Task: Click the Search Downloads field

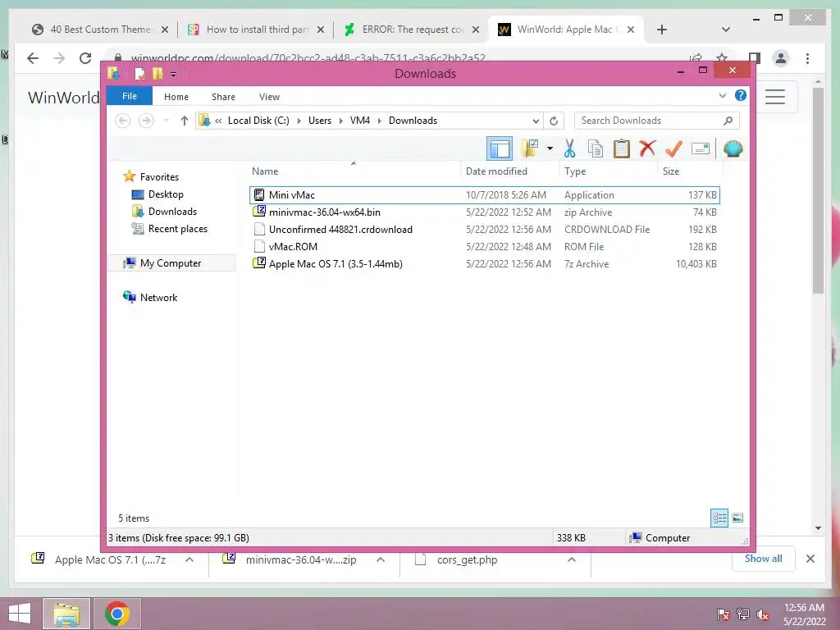Action: tap(657, 121)
